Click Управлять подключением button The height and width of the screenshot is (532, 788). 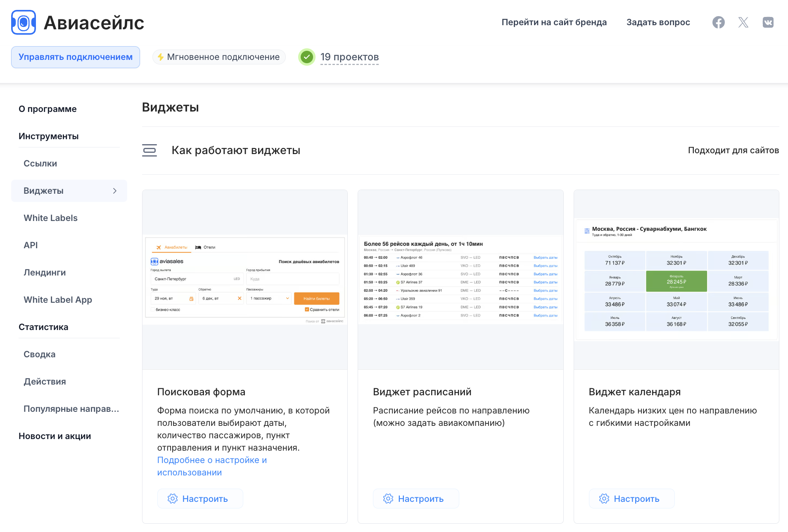(76, 57)
